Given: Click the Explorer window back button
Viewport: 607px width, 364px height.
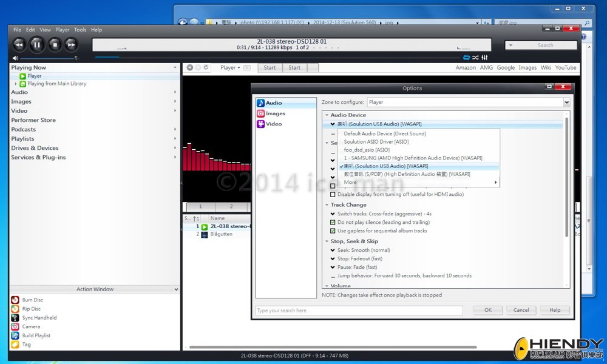Looking at the screenshot, I should [182, 22].
